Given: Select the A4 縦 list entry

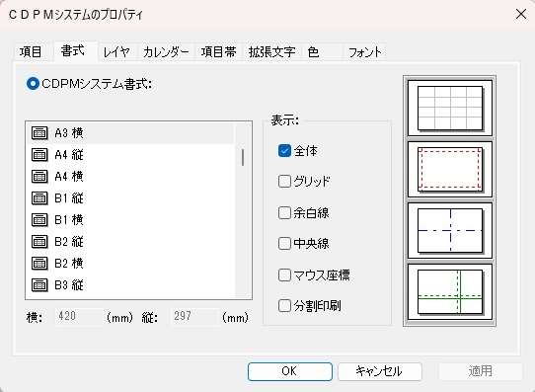Looking at the screenshot, I should point(130,155).
